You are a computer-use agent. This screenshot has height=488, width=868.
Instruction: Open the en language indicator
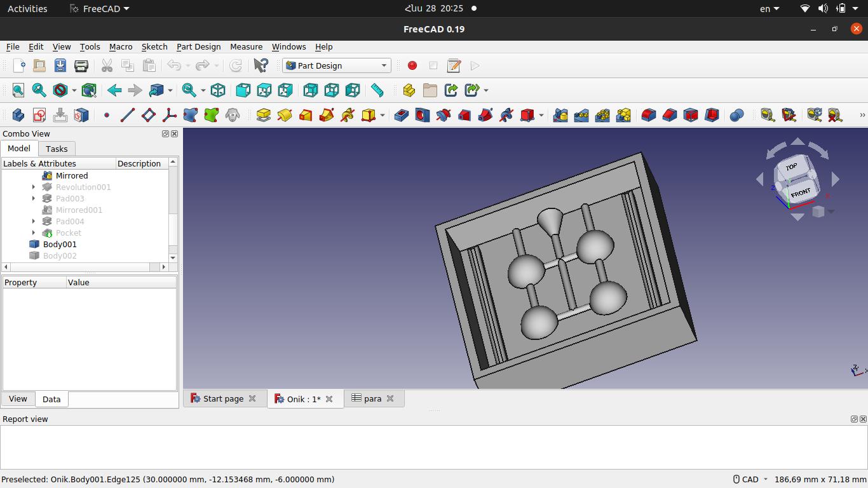click(770, 8)
